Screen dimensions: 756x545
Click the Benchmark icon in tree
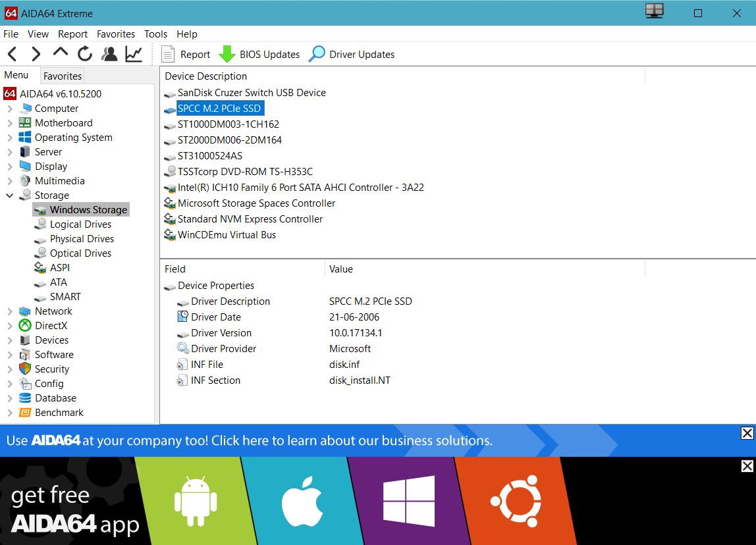point(25,413)
